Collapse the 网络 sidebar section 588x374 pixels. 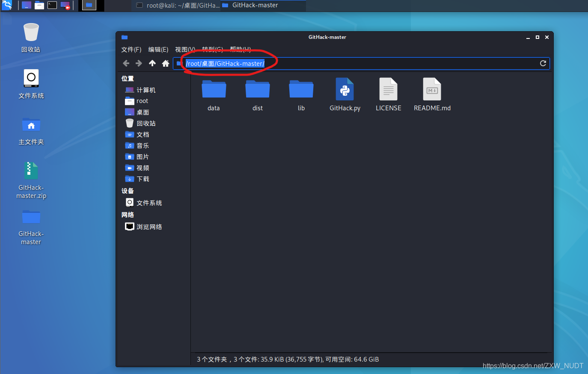127,215
